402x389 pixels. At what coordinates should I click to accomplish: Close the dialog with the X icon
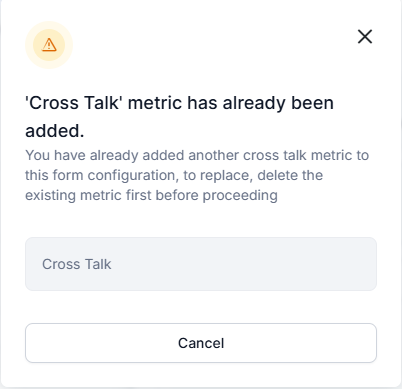coord(365,37)
